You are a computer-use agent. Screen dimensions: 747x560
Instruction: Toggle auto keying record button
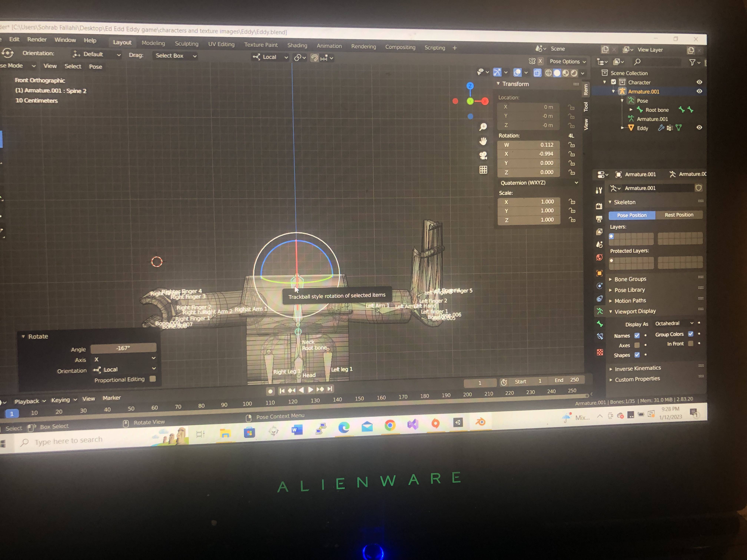[x=270, y=391]
